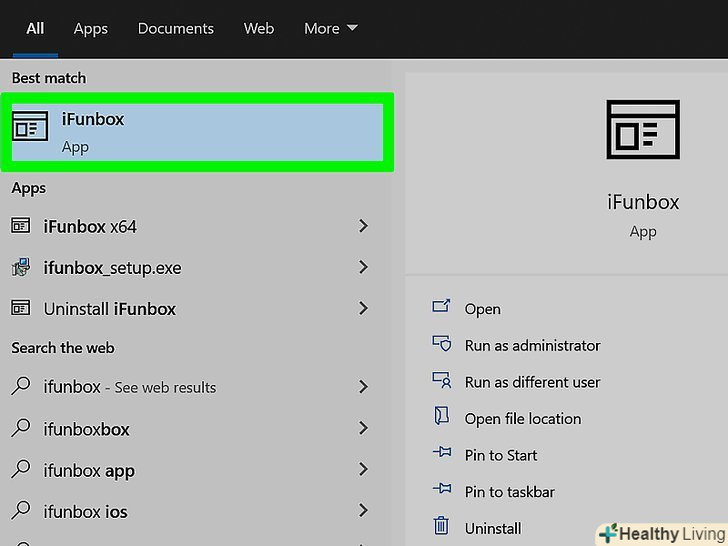This screenshot has height=546, width=728.
Task: Expand the ifunbox_setup.exe chevron
Action: (363, 268)
